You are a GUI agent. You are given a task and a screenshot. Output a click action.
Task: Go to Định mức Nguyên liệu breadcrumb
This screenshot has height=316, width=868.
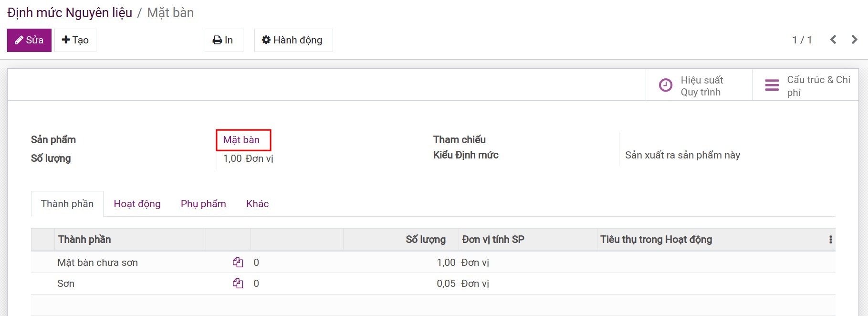click(70, 13)
